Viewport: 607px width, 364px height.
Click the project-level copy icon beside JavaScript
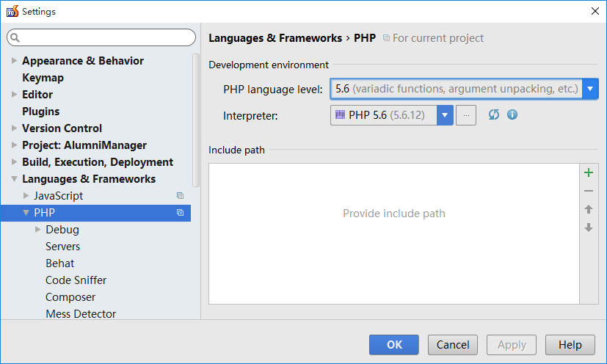click(180, 195)
